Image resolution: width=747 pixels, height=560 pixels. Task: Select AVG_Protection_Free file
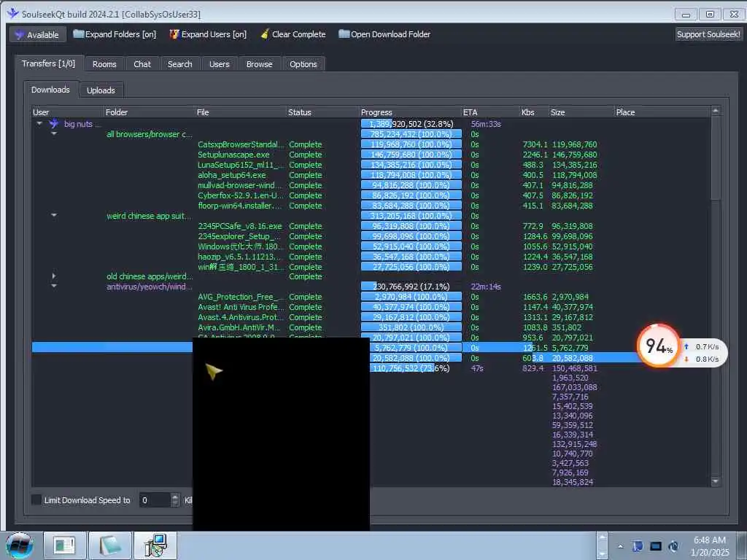point(240,297)
